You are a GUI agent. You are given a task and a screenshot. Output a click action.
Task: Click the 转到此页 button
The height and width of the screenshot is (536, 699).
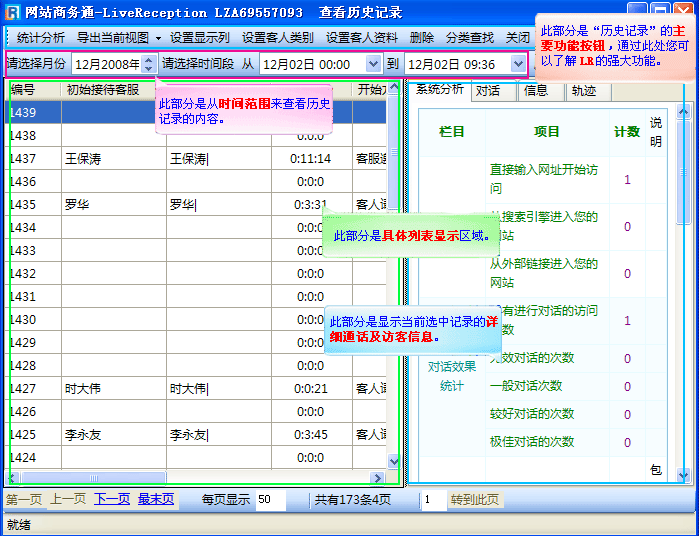pos(474,499)
